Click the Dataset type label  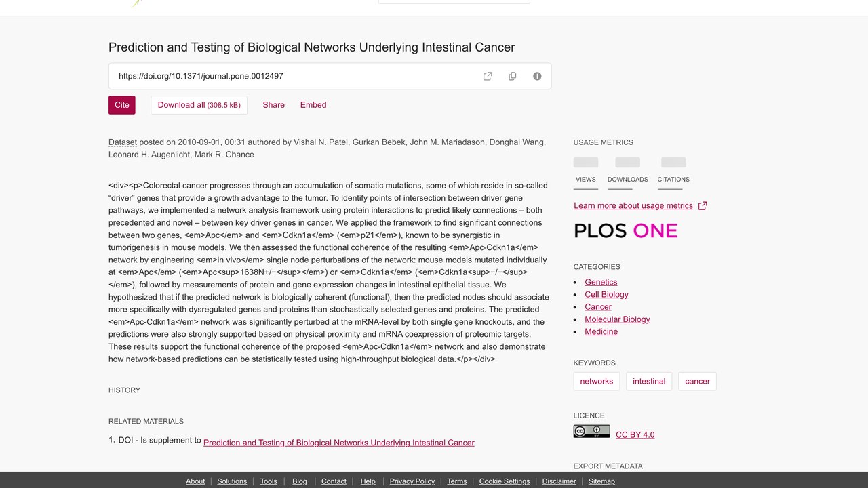[123, 142]
